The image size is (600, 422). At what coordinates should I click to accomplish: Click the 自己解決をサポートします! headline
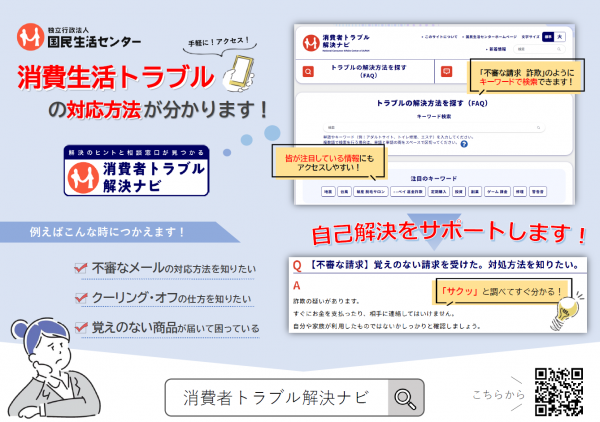(449, 232)
